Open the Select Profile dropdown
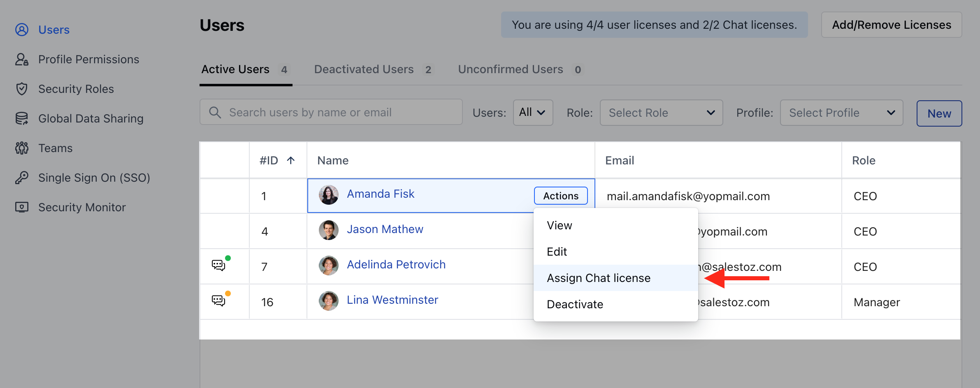Screen dimensions: 980x388 pos(841,112)
